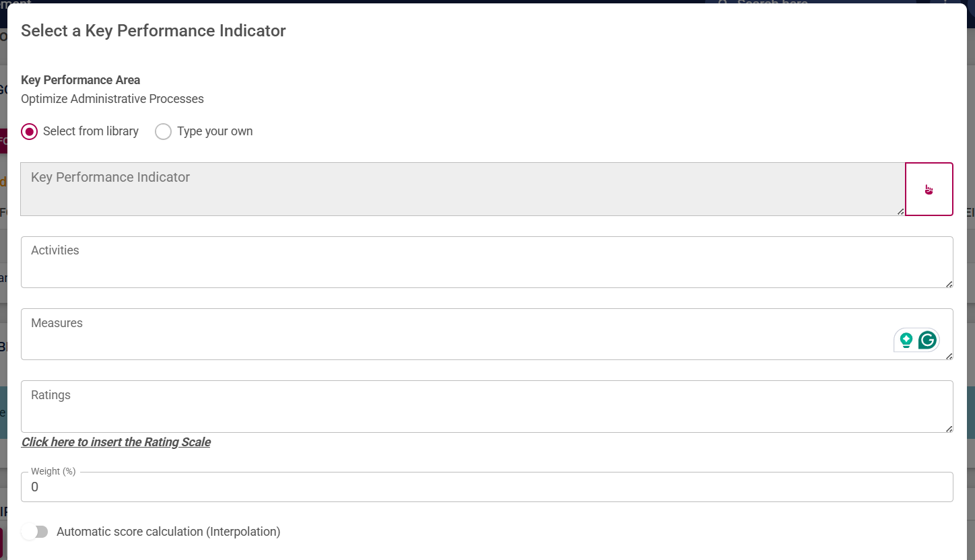
Task: Click the green lightbulb suggestion icon
Action: [x=906, y=341]
